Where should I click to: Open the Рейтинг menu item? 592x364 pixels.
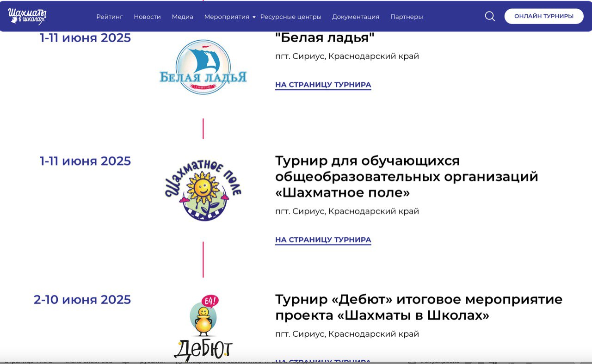click(x=110, y=17)
